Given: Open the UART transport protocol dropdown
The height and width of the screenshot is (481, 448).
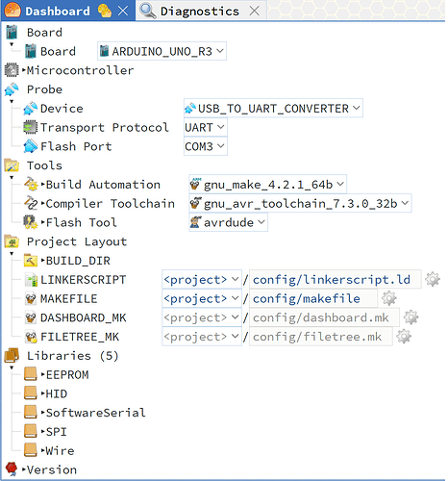Looking at the screenshot, I should [206, 127].
